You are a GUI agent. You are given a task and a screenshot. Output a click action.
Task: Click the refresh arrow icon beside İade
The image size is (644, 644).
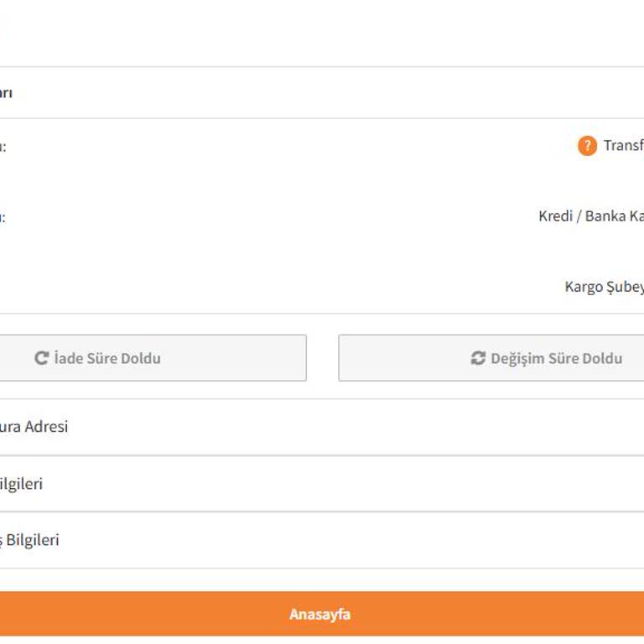click(x=41, y=358)
